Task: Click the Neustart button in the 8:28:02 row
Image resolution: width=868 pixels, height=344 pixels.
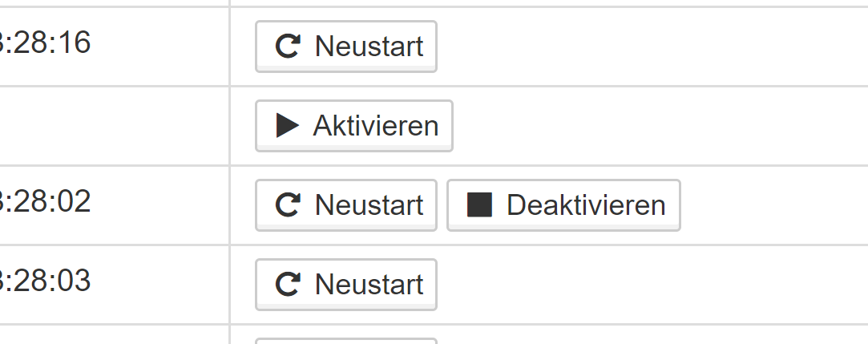Action: 346,205
